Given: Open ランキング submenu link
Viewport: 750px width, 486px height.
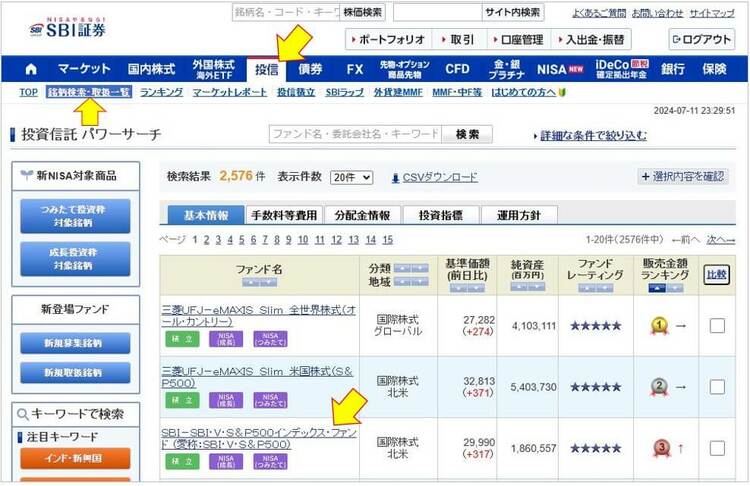Looking at the screenshot, I should pyautogui.click(x=162, y=92).
